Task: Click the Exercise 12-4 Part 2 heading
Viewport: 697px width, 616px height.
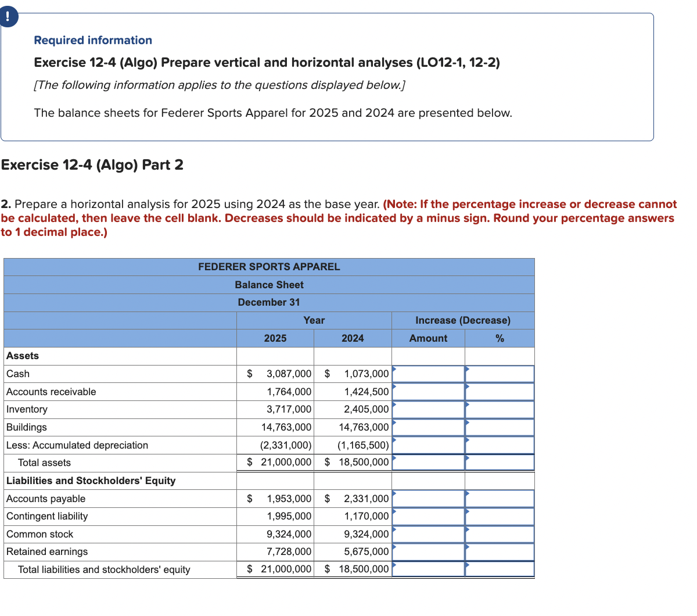Action: [92, 164]
